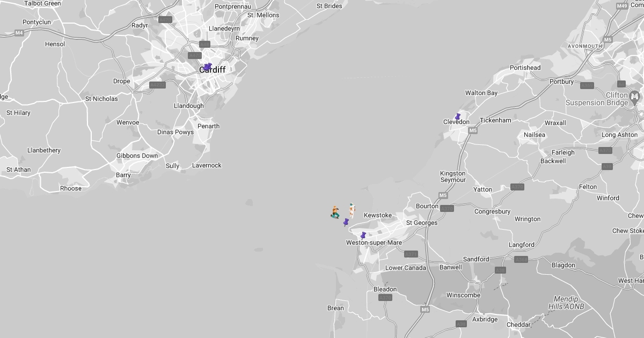Click the Nailsea town label

[x=535, y=135]
